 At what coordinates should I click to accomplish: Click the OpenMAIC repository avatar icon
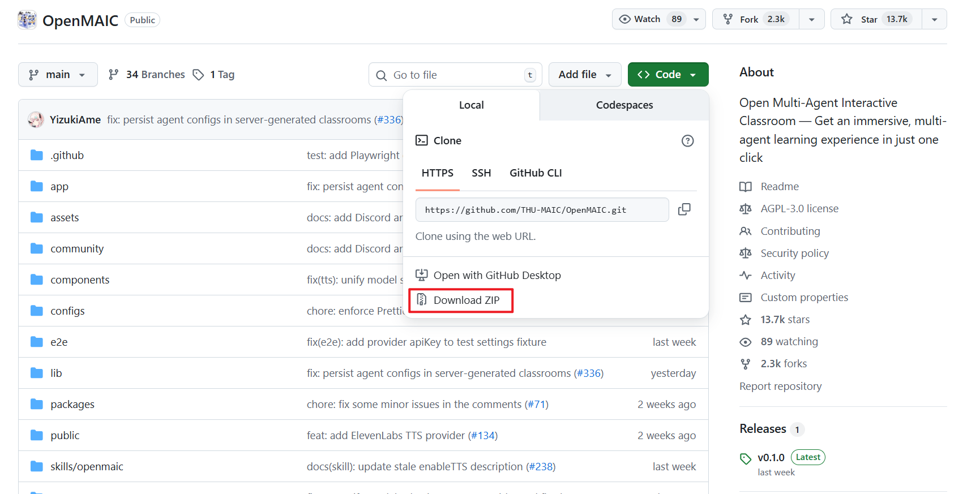click(27, 20)
